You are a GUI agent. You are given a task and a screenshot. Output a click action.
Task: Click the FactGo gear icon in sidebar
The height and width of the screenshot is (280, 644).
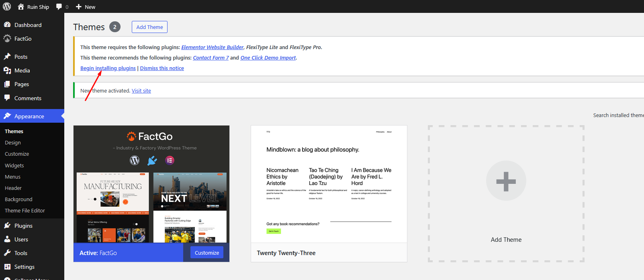pos(7,39)
